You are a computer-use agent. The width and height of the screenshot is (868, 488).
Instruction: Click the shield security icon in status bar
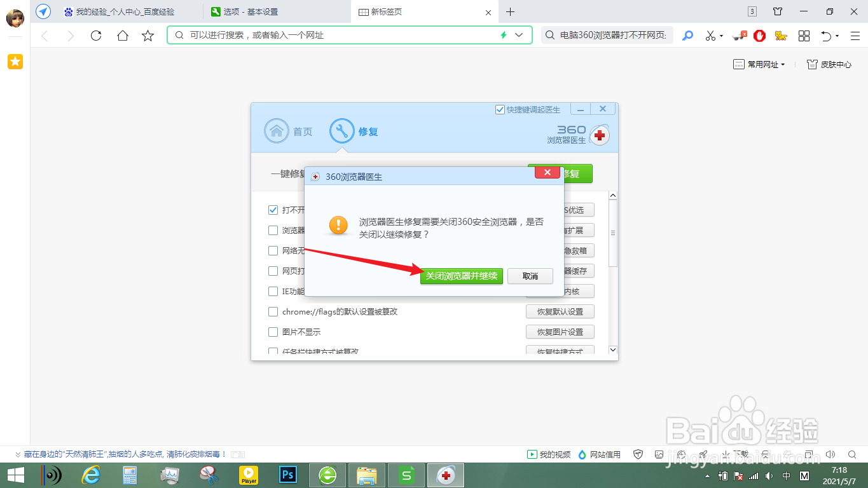coord(638,454)
